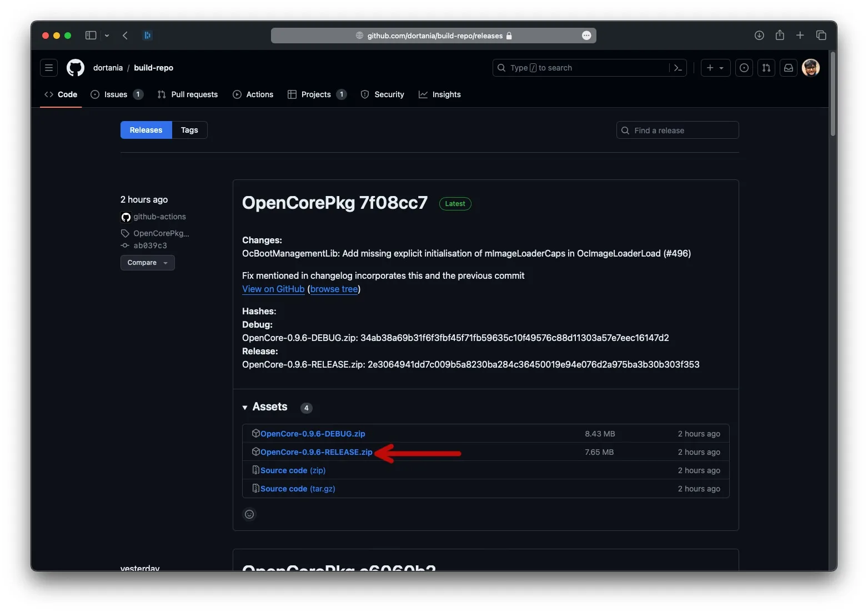Click the Safari address bar
The height and width of the screenshot is (612, 868).
point(433,36)
